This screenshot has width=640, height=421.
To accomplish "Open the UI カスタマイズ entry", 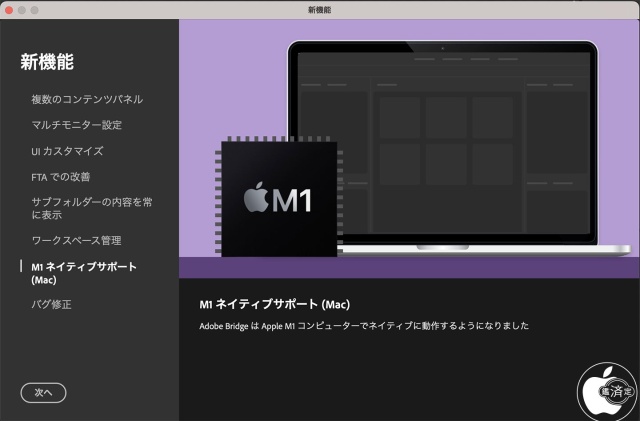I will click(67, 151).
